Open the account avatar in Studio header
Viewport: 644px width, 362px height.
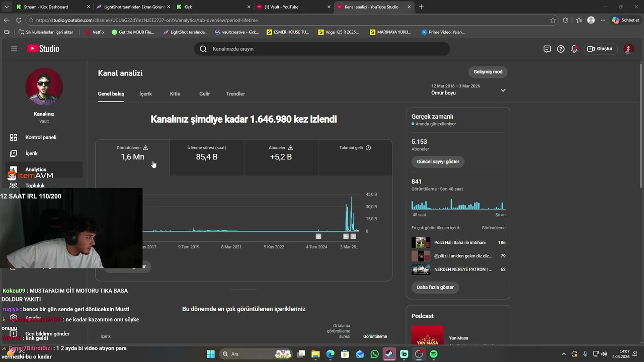(628, 49)
